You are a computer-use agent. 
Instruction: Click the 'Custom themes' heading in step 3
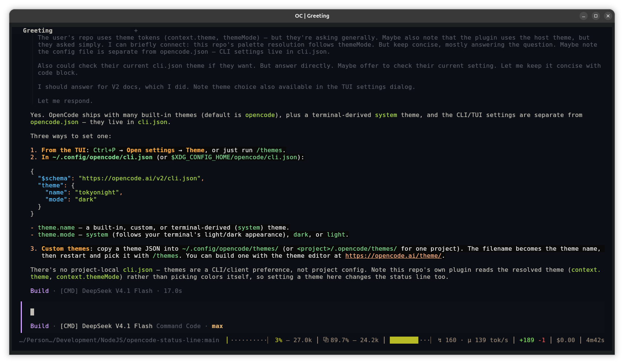66,249
